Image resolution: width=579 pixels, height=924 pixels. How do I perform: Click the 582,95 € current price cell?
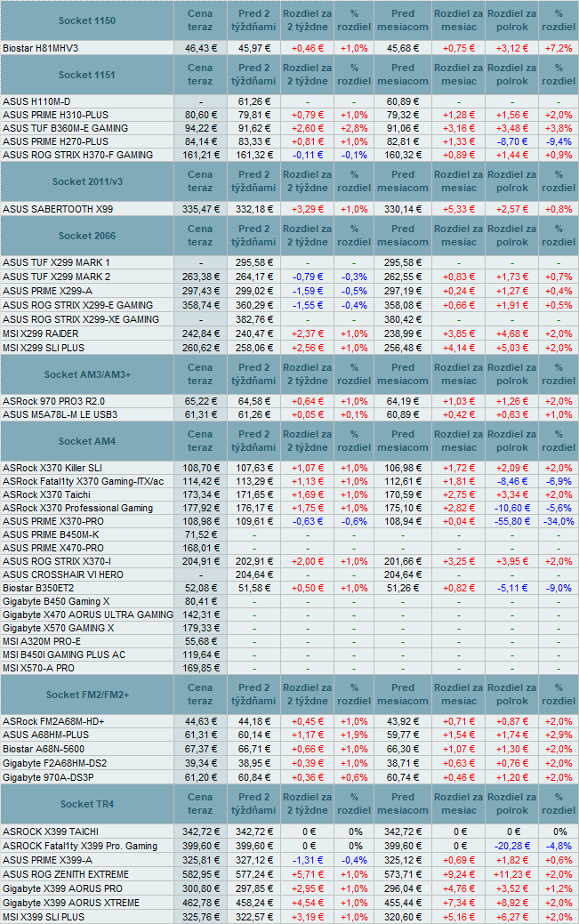click(x=200, y=874)
